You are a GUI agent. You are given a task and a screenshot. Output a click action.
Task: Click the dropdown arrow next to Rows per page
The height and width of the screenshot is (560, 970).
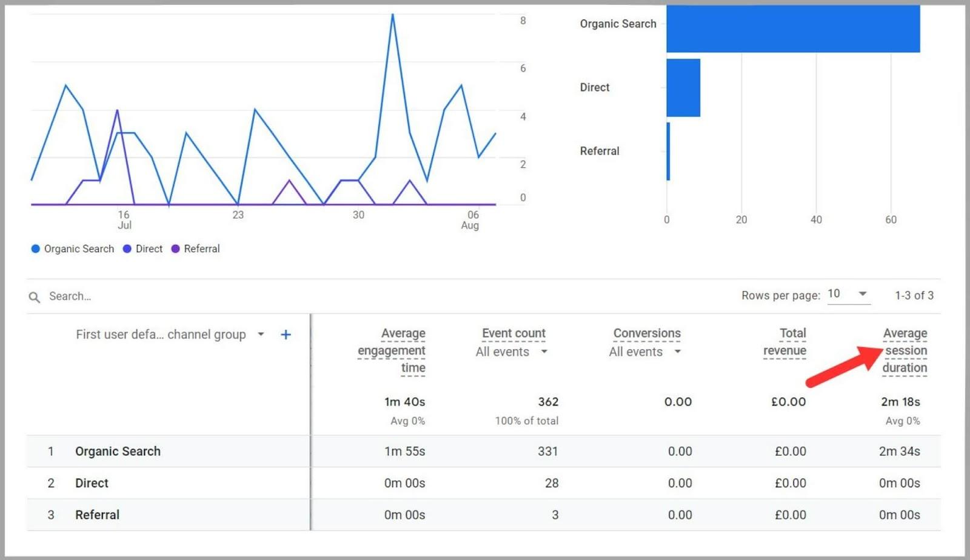863,293
